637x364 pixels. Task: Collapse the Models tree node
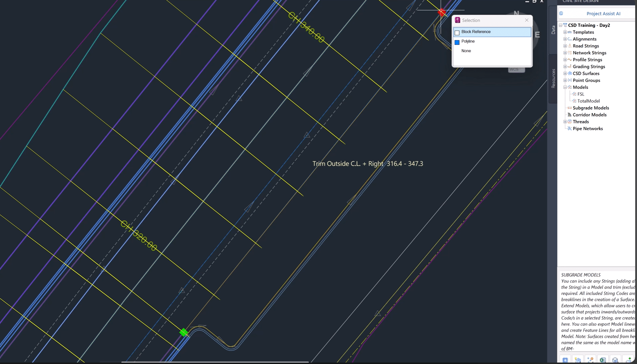565,87
